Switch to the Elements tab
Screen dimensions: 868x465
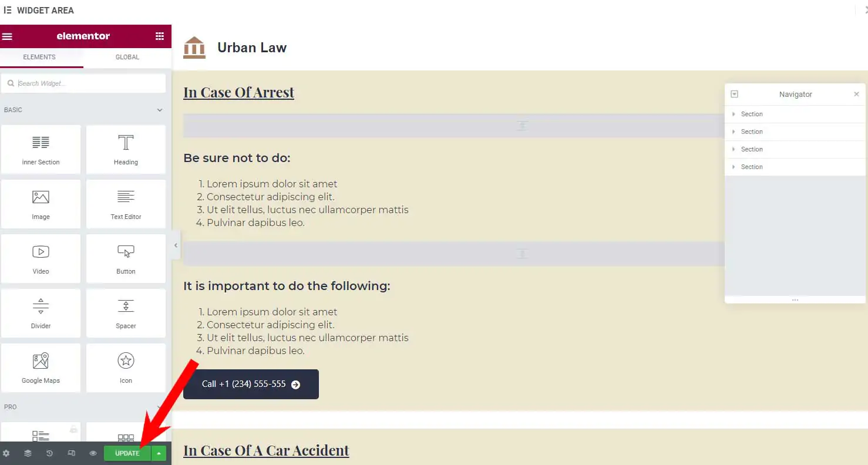pyautogui.click(x=39, y=57)
